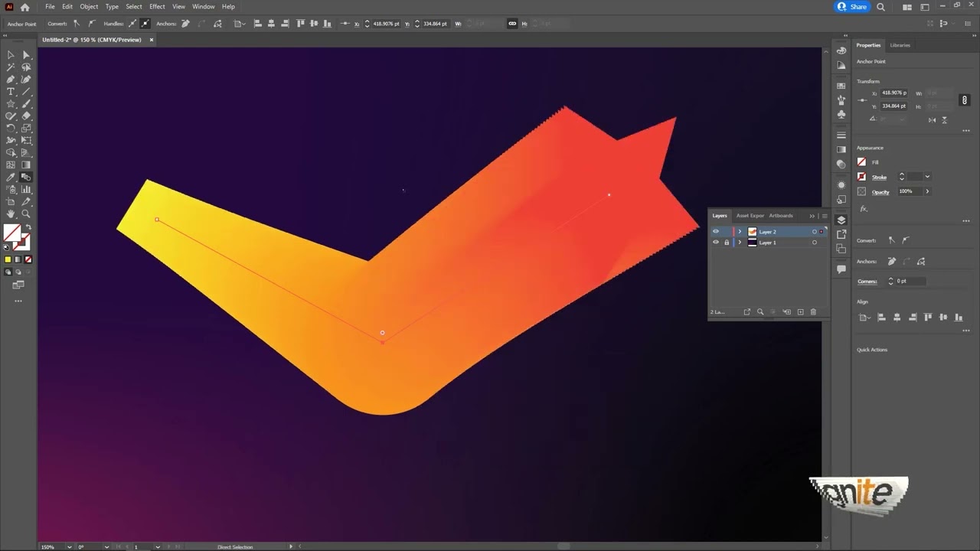This screenshot has width=980, height=551.
Task: Delete the selected layer with trash icon
Action: (813, 312)
